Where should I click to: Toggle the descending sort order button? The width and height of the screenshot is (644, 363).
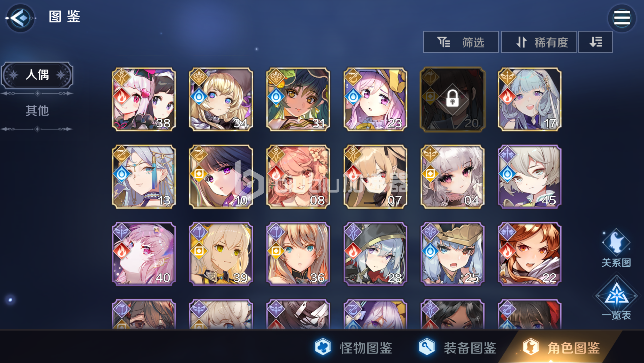[x=595, y=42]
